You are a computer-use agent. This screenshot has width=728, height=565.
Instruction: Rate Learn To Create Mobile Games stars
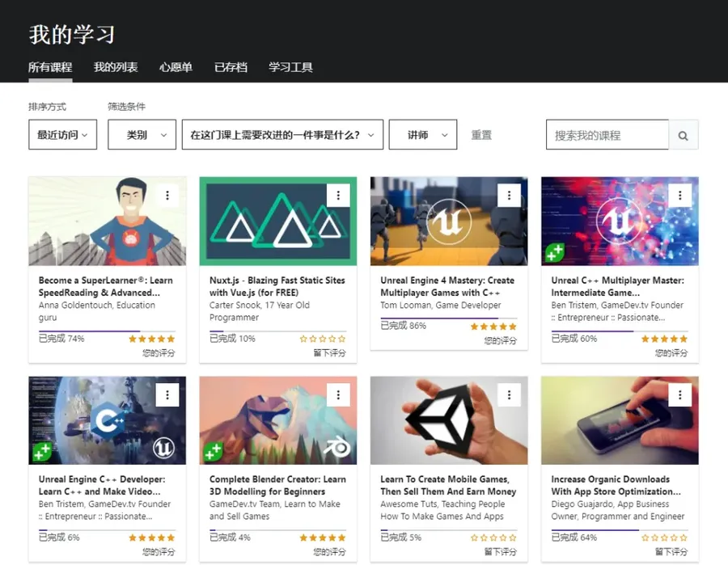[493, 538]
